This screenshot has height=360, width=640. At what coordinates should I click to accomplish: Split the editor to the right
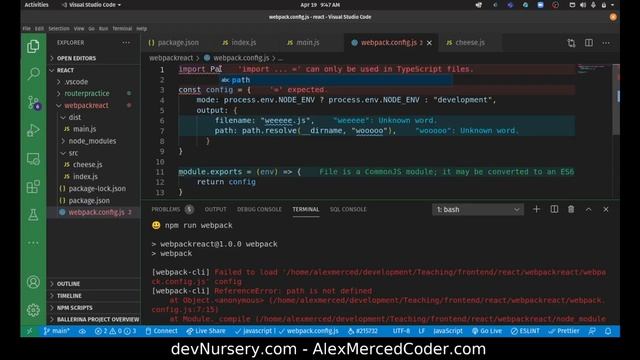[x=589, y=43]
